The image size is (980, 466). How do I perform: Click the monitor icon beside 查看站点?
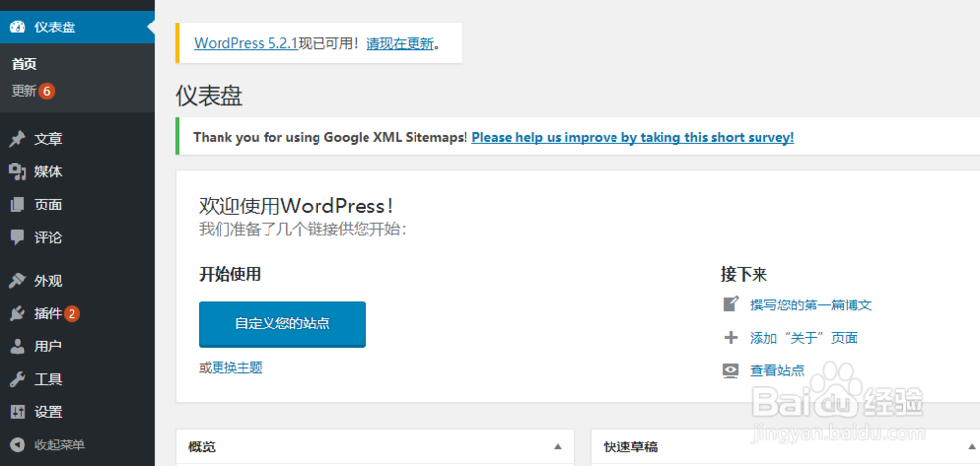(x=731, y=371)
